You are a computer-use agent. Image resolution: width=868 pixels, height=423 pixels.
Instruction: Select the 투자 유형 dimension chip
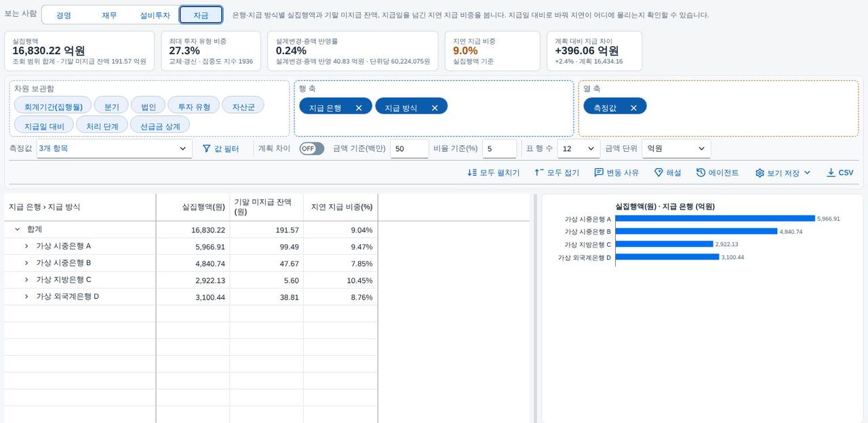(x=194, y=106)
